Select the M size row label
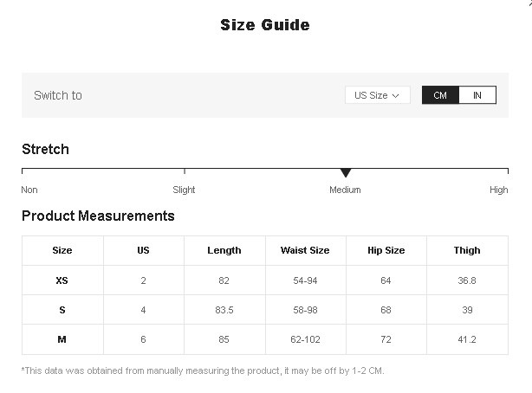The width and height of the screenshot is (532, 393). coord(62,339)
